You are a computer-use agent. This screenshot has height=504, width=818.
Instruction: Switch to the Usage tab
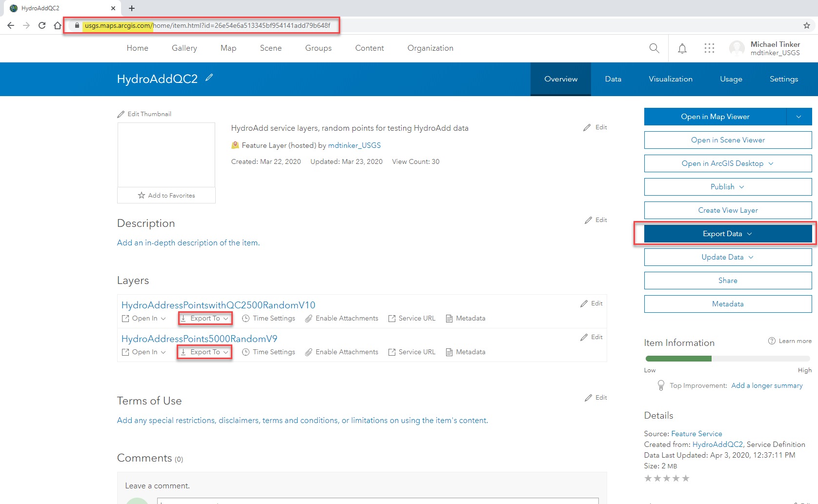pos(731,79)
